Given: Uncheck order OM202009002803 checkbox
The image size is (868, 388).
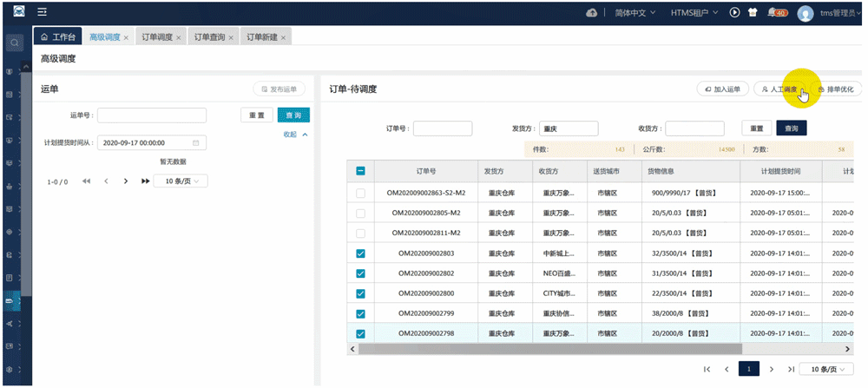Looking at the screenshot, I should click(x=360, y=253).
